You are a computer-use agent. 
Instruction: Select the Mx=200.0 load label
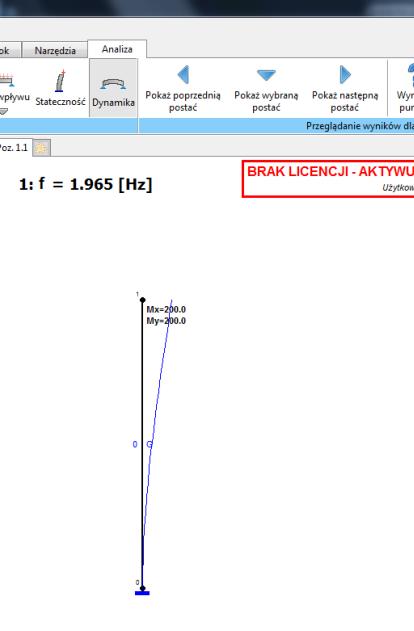(x=166, y=309)
